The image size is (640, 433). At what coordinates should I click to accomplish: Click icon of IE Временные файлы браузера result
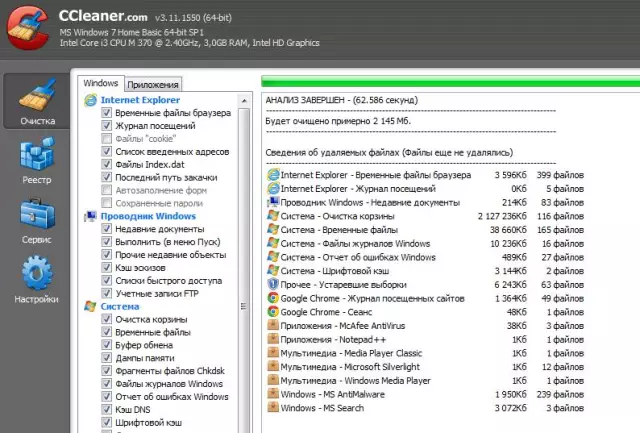[273, 175]
